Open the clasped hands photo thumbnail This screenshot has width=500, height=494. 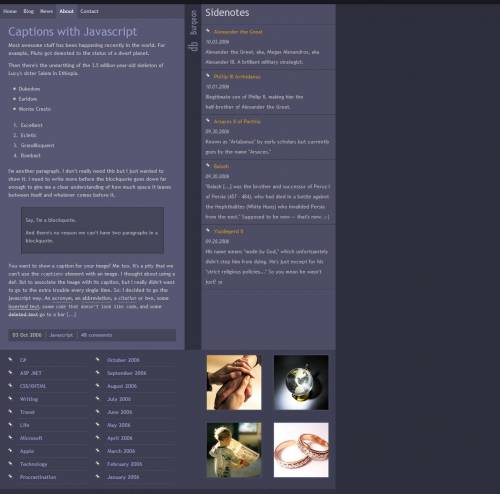234,382
